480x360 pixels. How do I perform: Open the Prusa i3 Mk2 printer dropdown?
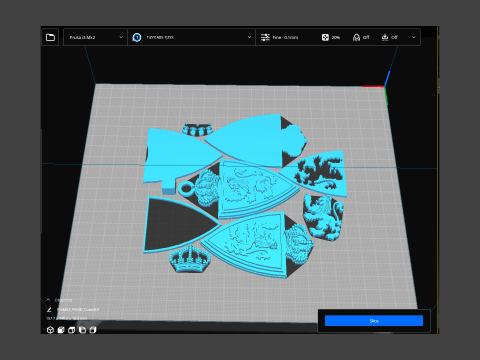click(x=95, y=37)
